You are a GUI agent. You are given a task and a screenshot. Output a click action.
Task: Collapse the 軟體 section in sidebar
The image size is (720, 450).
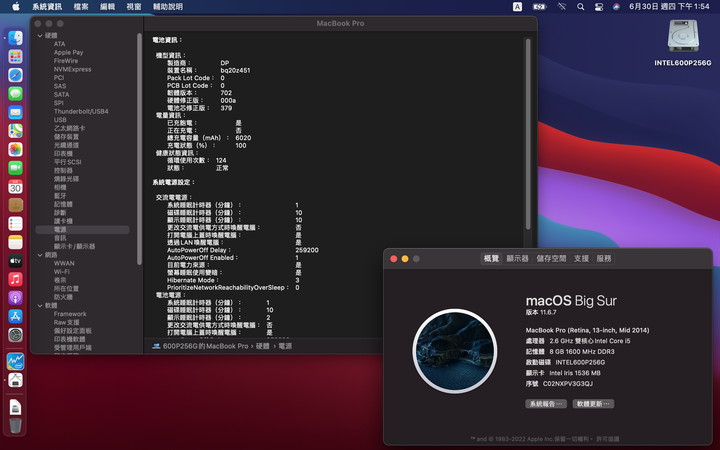[40, 305]
